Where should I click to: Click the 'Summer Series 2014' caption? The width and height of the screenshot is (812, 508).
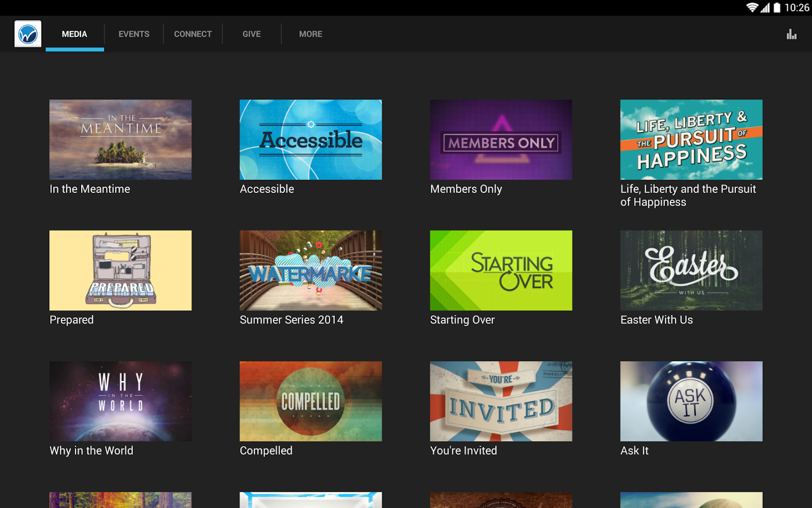pos(292,320)
